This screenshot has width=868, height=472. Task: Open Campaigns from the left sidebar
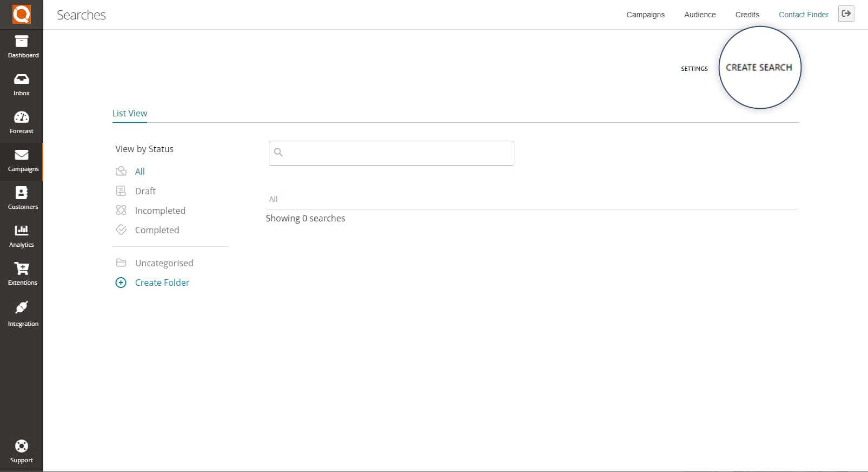click(22, 161)
